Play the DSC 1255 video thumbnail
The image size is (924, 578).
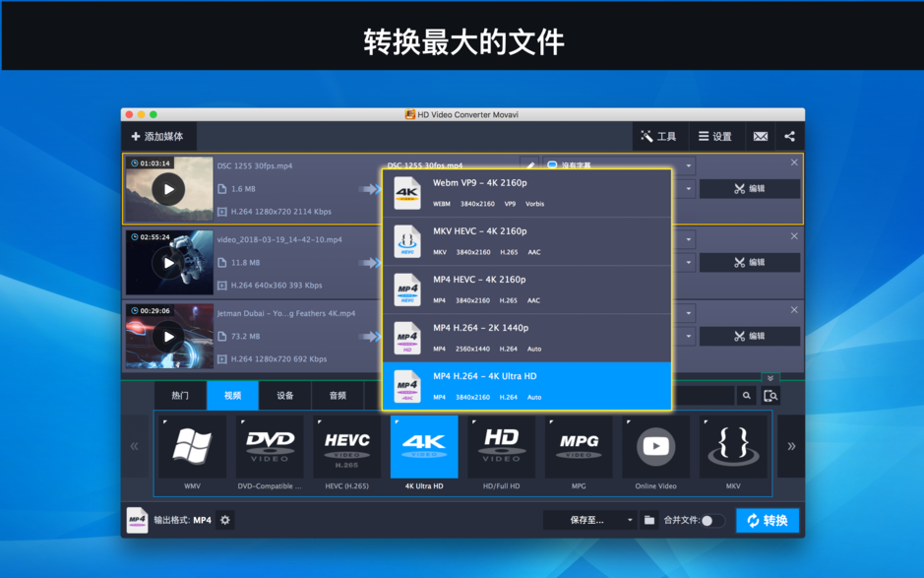(x=168, y=188)
